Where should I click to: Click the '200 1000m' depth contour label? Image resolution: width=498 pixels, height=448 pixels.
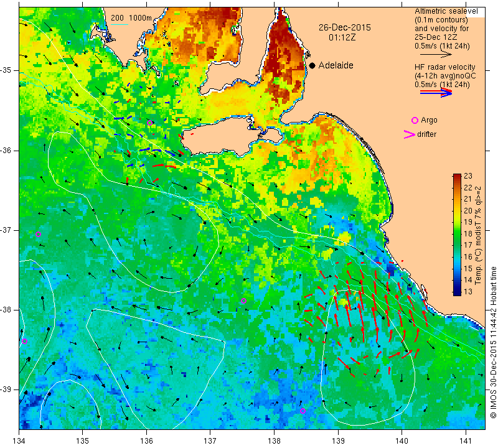(x=131, y=18)
